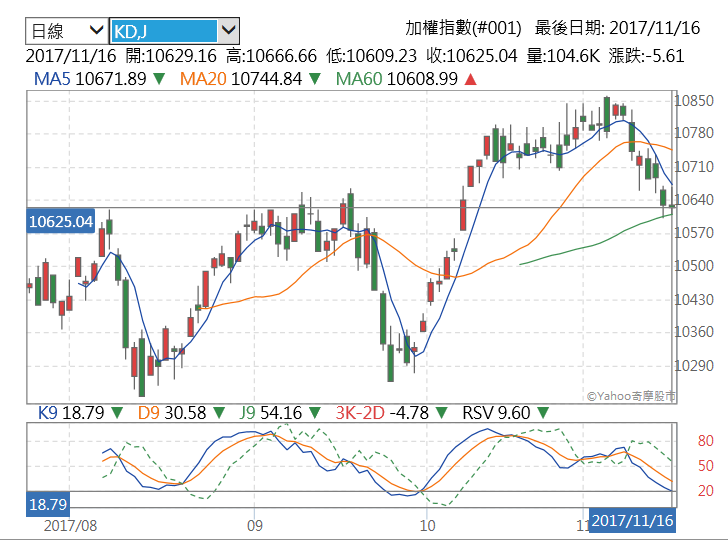The width and height of the screenshot is (728, 541).
Task: Click the K9 down arrow icon
Action: [x=117, y=412]
